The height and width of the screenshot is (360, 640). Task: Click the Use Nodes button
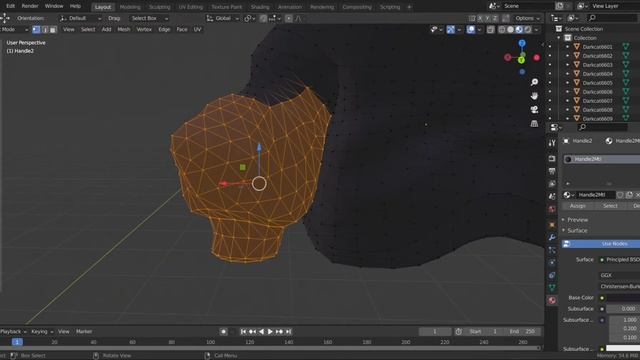(601, 244)
